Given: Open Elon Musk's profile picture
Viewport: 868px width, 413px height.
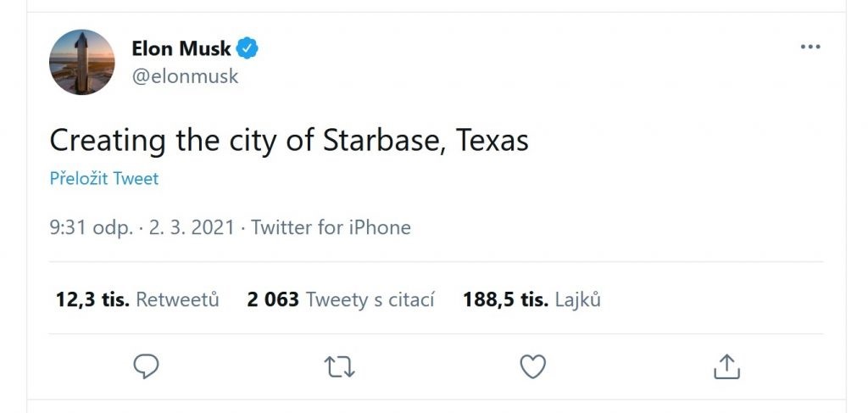Looking at the screenshot, I should click(x=82, y=62).
